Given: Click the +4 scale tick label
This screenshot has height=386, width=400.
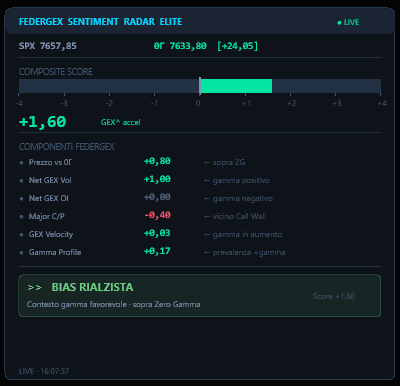Looking at the screenshot, I should coord(382,103).
